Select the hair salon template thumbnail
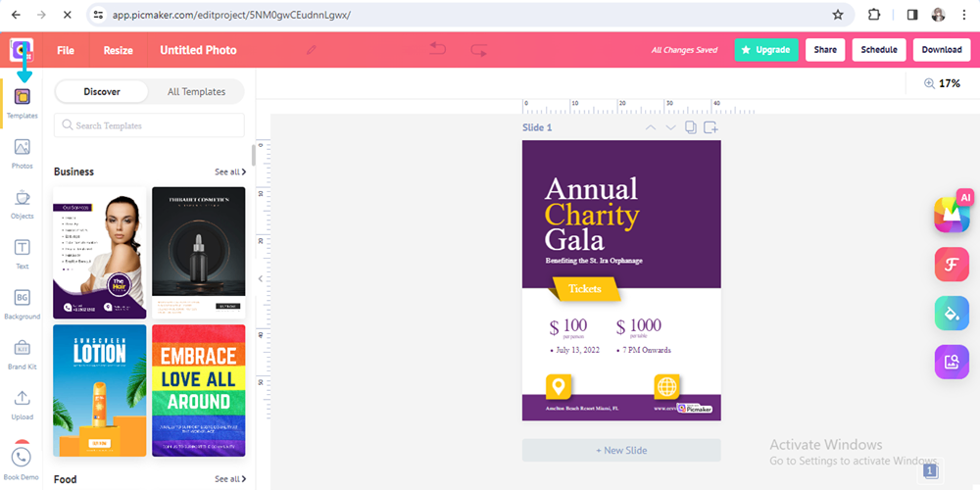The image size is (980, 490). coord(100,253)
